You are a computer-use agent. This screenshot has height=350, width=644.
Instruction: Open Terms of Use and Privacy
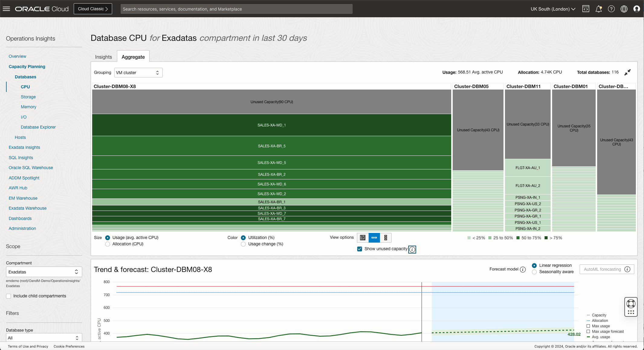point(28,346)
